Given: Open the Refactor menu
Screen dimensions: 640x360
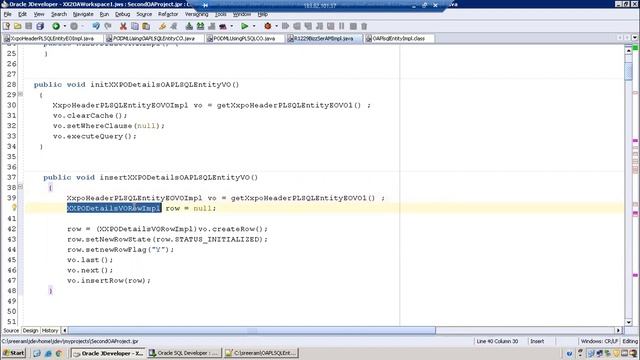Looking at the screenshot, I should coord(168,14).
